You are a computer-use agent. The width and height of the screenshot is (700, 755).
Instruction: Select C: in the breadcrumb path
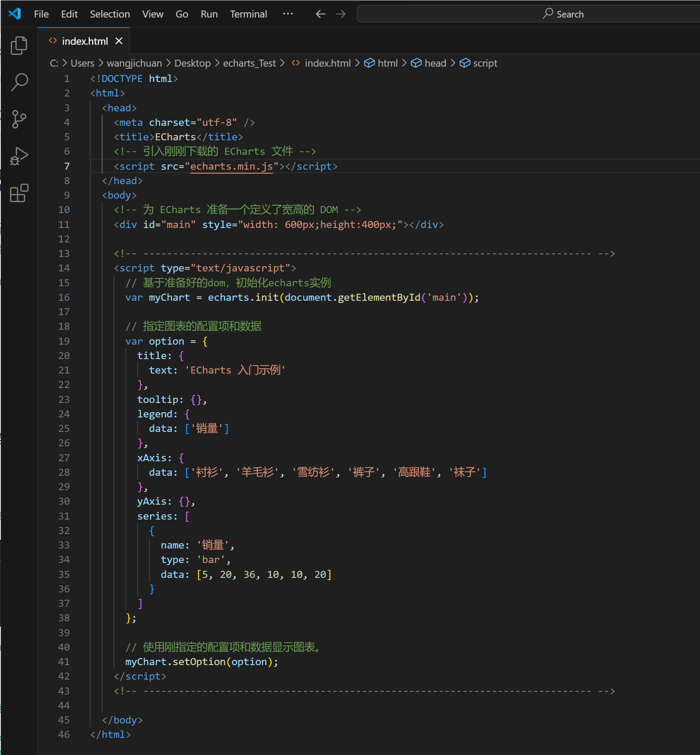pyautogui.click(x=54, y=63)
